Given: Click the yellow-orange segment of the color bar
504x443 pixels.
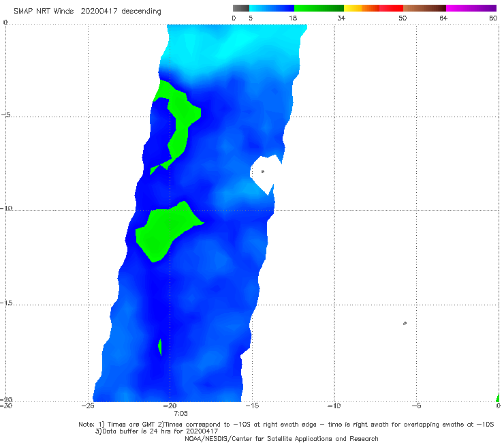Looking at the screenshot, I should 361,8.
